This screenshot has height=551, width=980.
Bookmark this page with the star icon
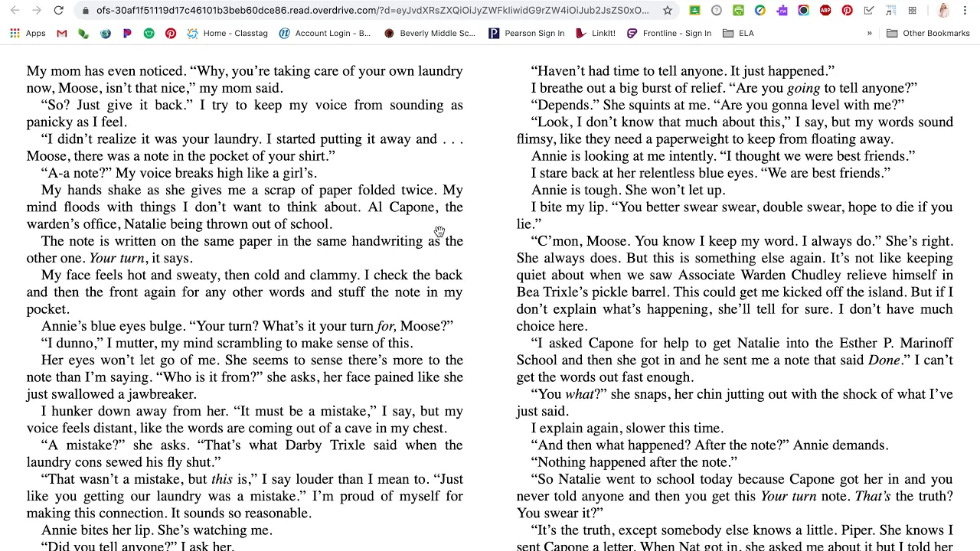tap(668, 11)
